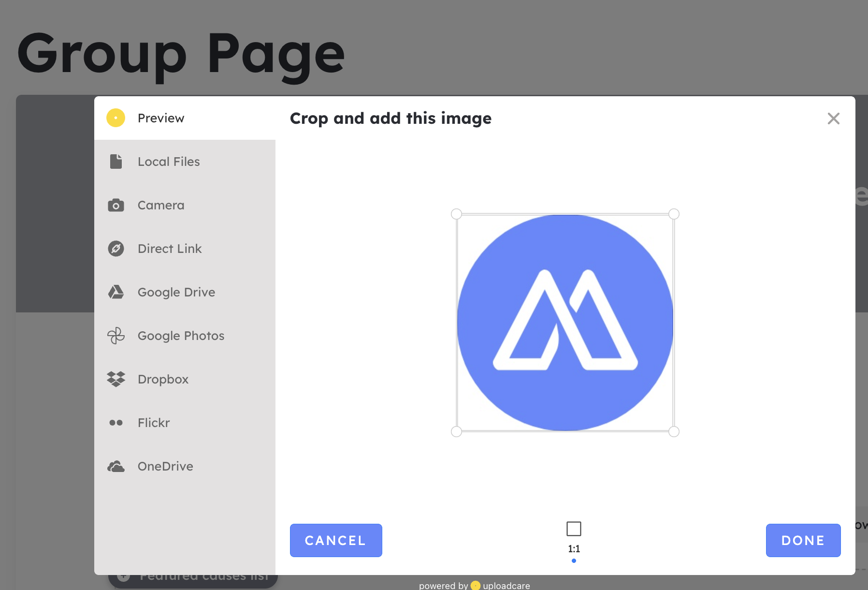Select the Google Drive source label

[176, 292]
